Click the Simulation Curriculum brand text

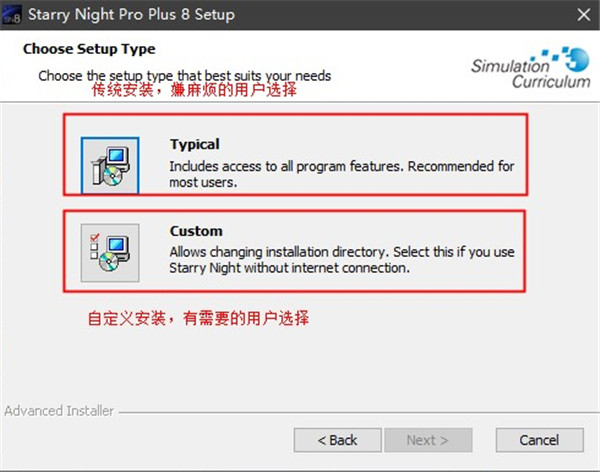531,73
